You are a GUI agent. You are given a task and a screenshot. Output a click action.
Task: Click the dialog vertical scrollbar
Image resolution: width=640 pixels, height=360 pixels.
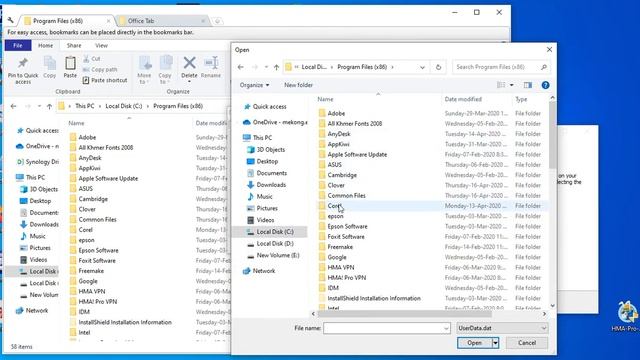552,135
